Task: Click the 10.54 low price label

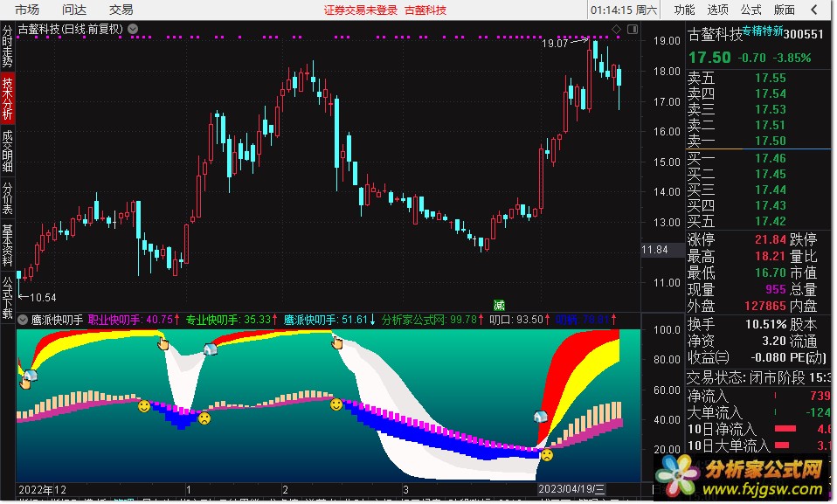Action: pyautogui.click(x=43, y=297)
